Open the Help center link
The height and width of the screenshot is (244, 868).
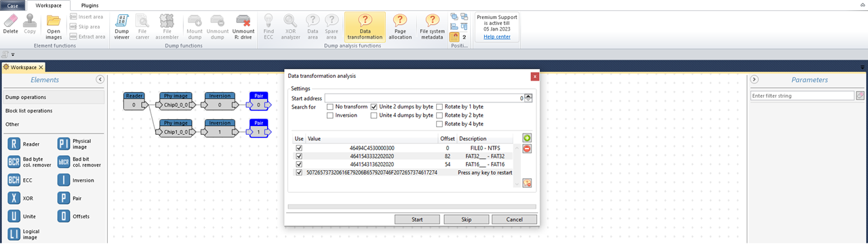click(x=498, y=37)
